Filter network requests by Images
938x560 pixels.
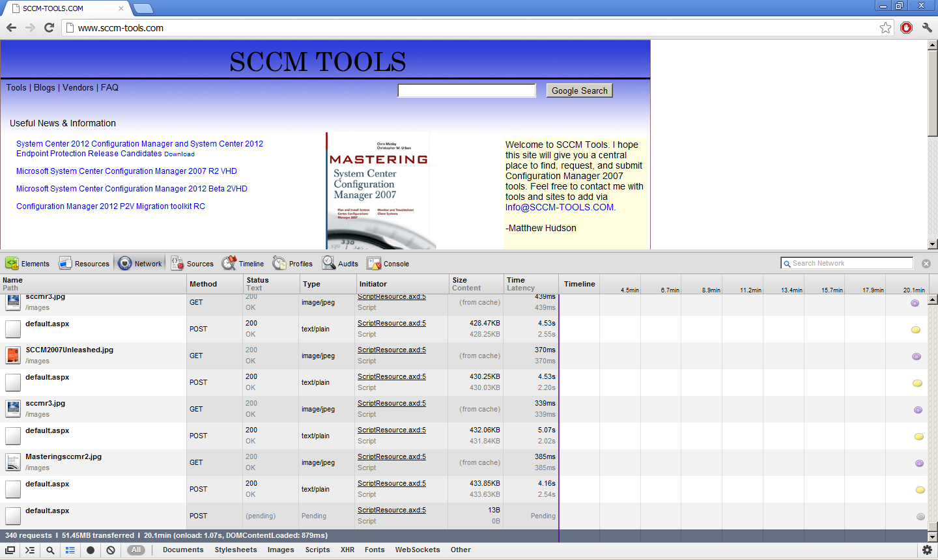click(281, 550)
